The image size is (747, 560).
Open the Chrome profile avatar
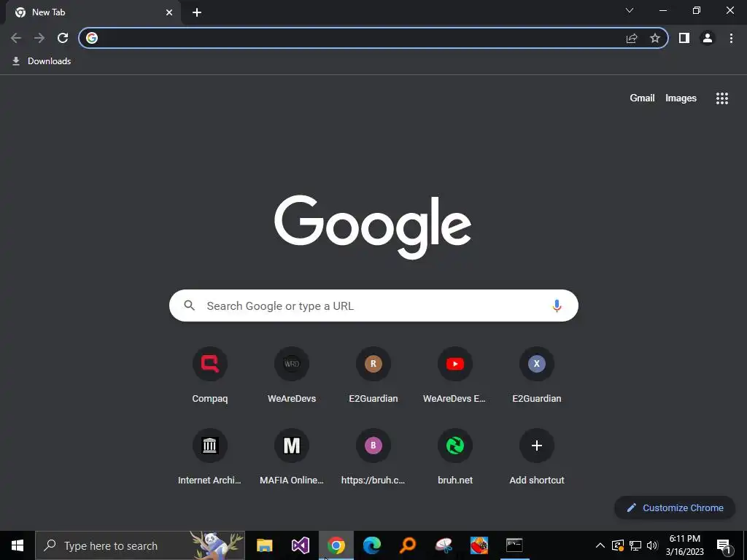coord(708,38)
